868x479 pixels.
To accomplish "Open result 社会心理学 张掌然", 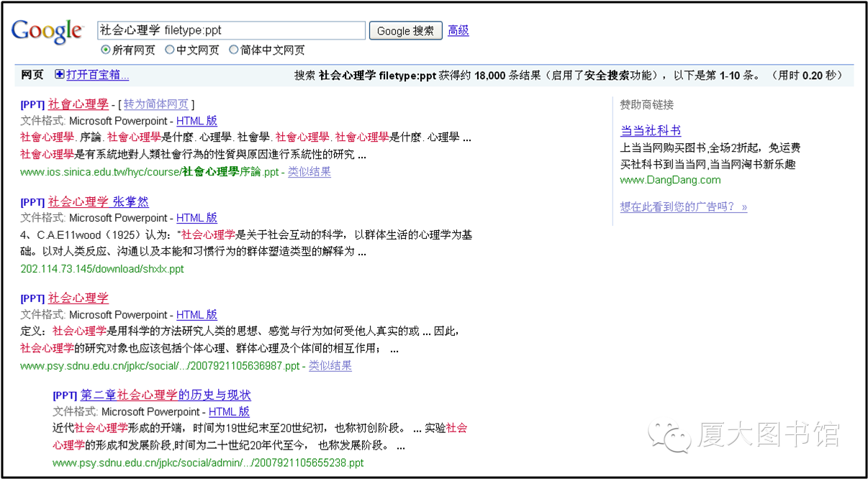I will (x=99, y=202).
